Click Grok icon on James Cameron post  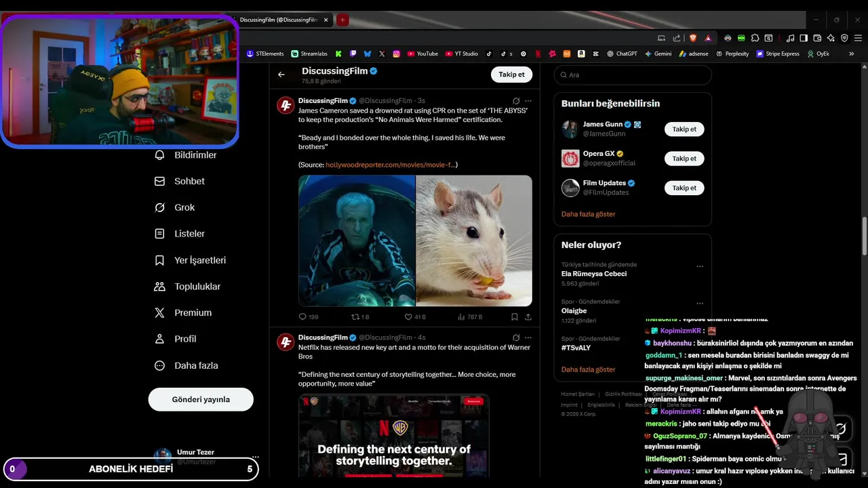[x=516, y=101]
